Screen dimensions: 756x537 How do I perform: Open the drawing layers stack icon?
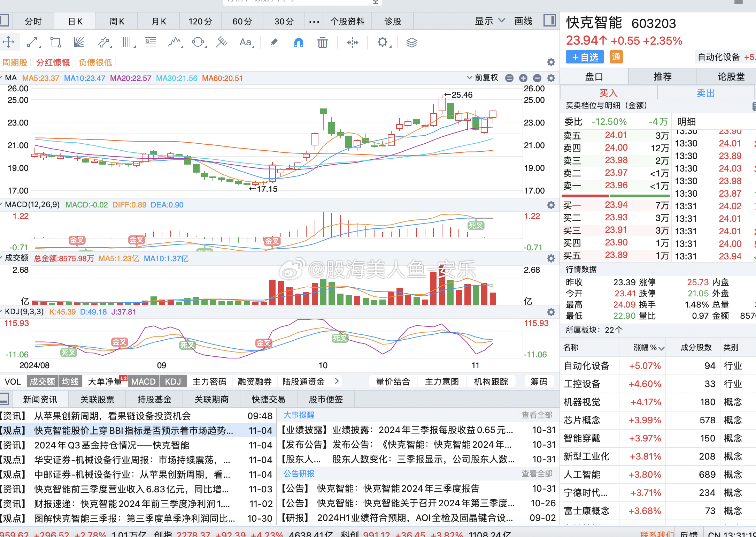[x=411, y=42]
